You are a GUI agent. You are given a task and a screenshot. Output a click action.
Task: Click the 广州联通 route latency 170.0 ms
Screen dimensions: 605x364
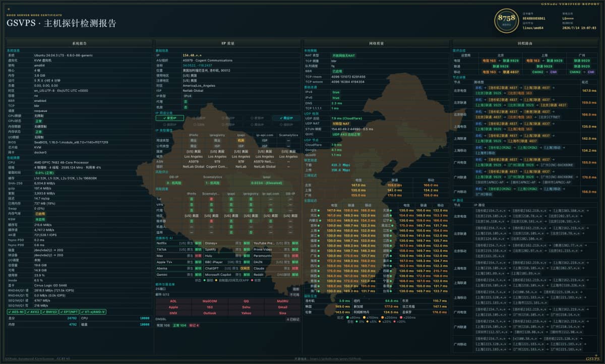pos(589,177)
